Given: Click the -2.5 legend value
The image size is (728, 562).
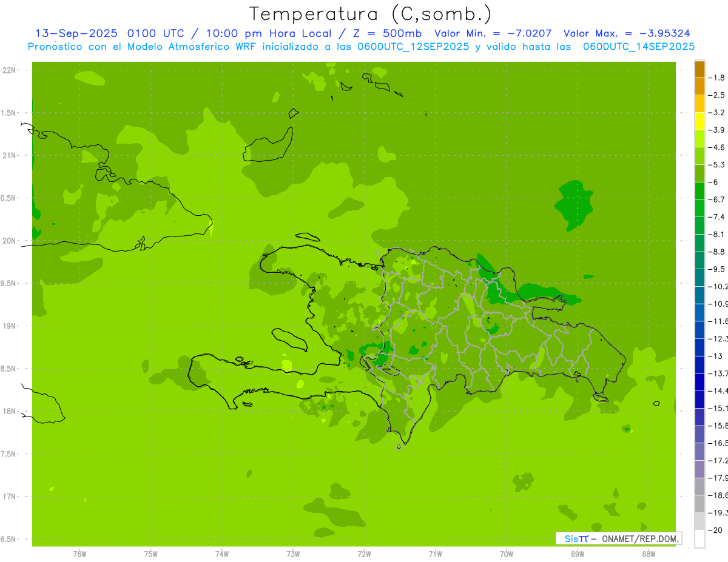Looking at the screenshot, I should [717, 95].
